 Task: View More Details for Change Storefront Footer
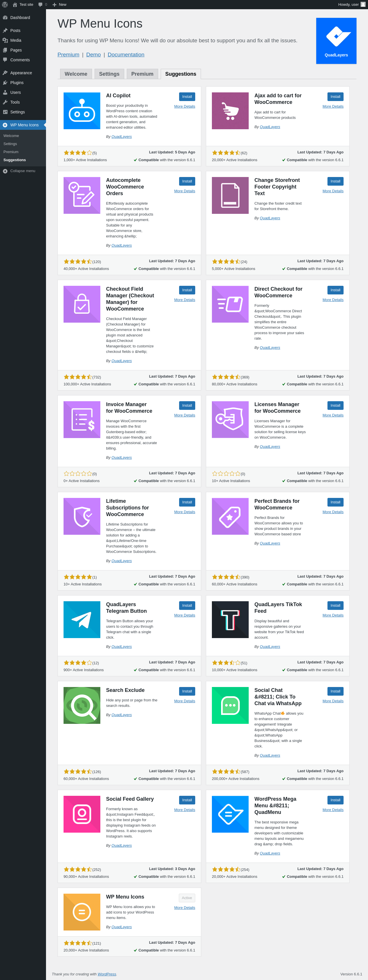[333, 191]
